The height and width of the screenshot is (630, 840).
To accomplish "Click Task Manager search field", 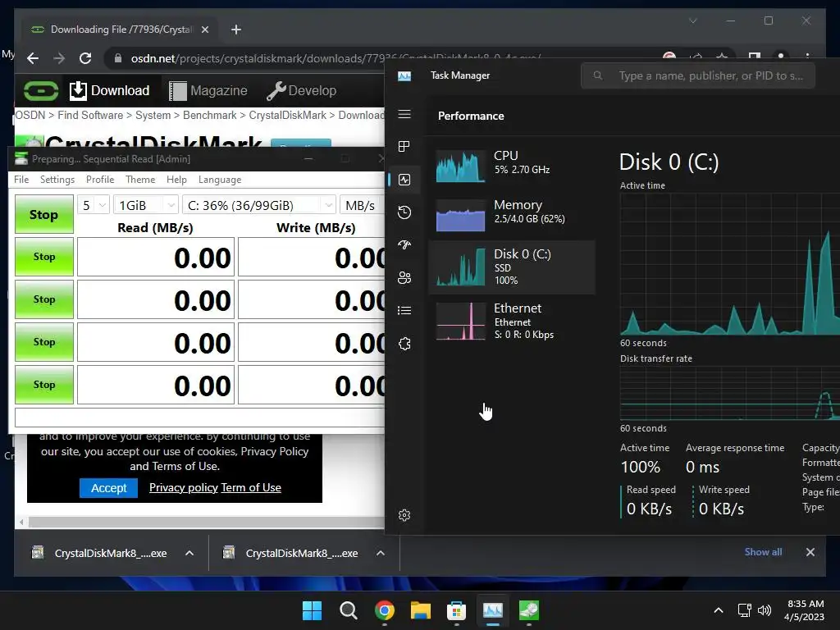I will click(698, 75).
